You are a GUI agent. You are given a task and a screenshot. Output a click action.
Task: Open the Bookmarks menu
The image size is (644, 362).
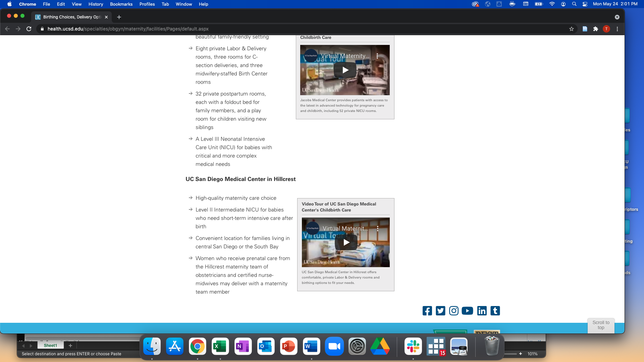tap(121, 4)
